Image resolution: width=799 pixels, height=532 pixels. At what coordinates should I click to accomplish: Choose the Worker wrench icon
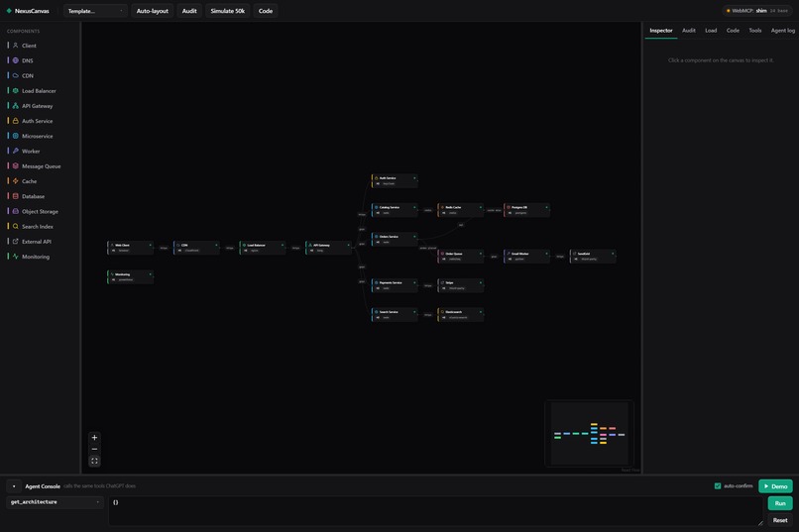[15, 151]
